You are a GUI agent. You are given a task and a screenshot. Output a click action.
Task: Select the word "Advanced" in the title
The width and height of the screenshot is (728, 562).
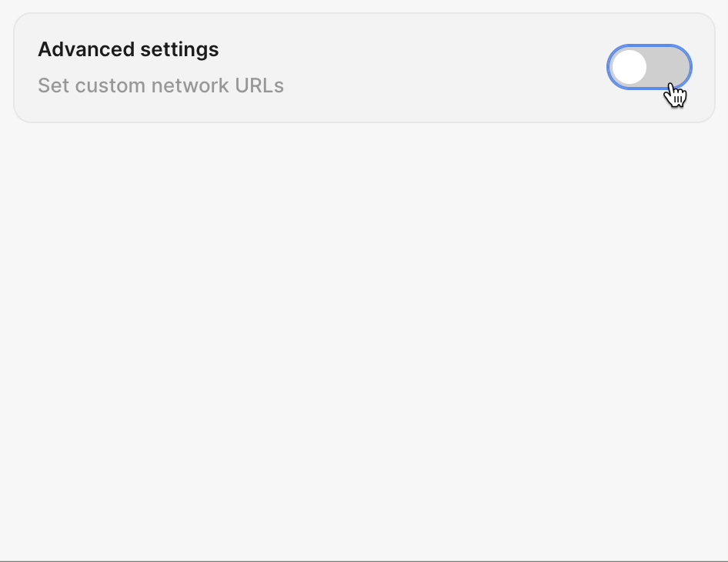85,49
